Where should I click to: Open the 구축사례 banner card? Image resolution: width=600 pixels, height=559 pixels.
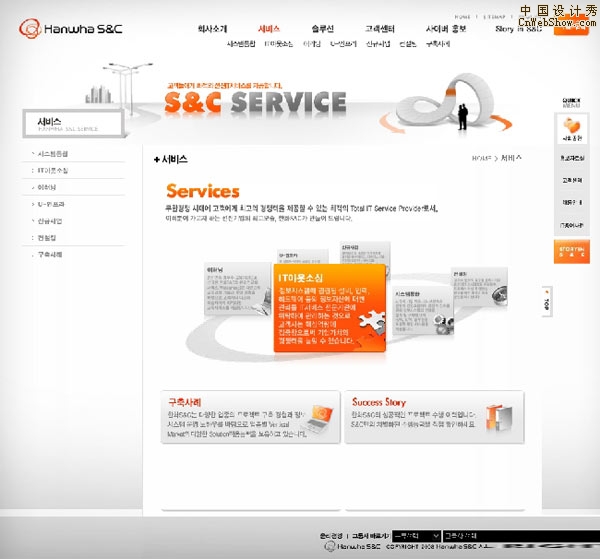coord(251,417)
